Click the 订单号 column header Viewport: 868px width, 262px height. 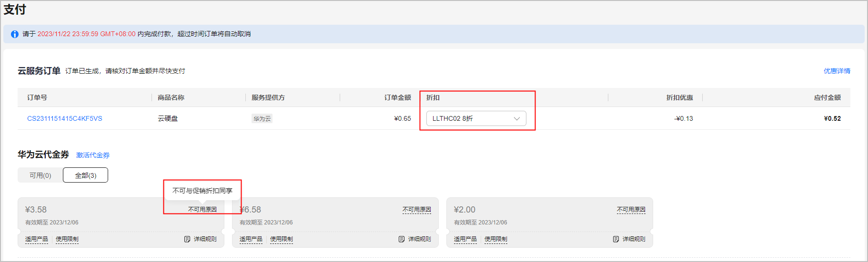[37, 97]
